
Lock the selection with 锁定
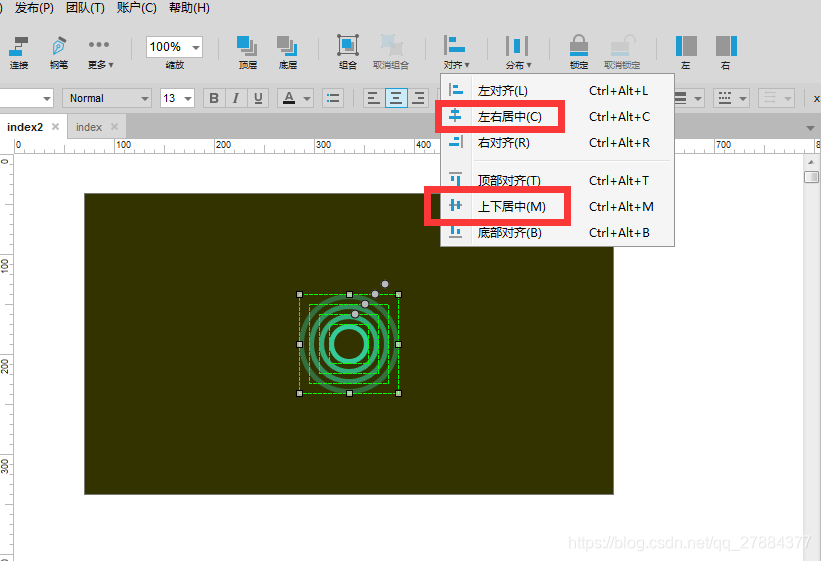[579, 52]
